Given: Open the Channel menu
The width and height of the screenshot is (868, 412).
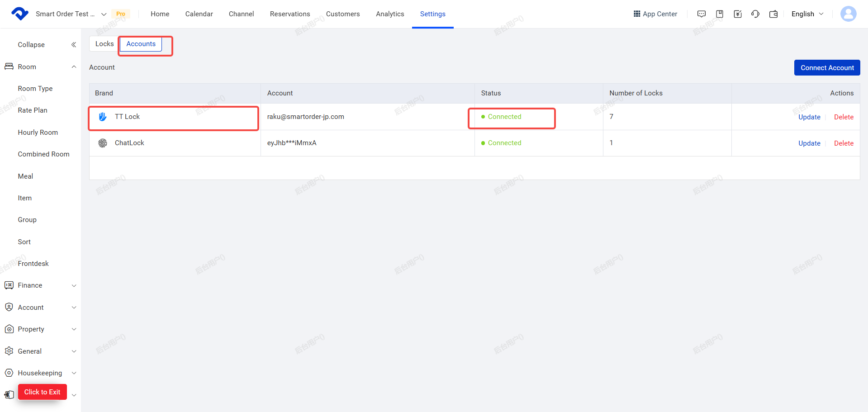Looking at the screenshot, I should [x=242, y=14].
